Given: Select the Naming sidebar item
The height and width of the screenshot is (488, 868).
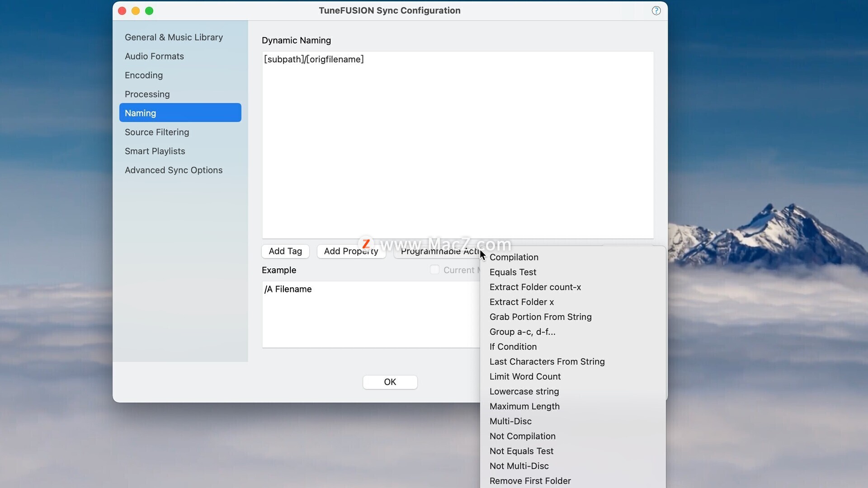Looking at the screenshot, I should point(180,113).
